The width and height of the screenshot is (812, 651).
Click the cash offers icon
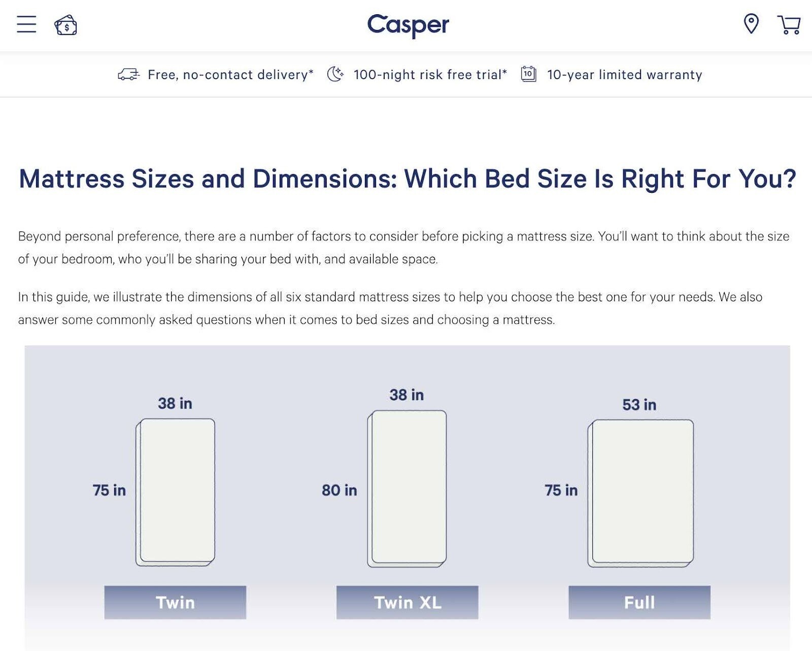[x=65, y=25]
